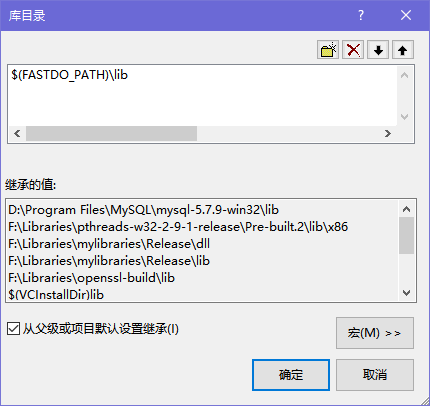Delete selected entry with red X icon

tap(353, 50)
